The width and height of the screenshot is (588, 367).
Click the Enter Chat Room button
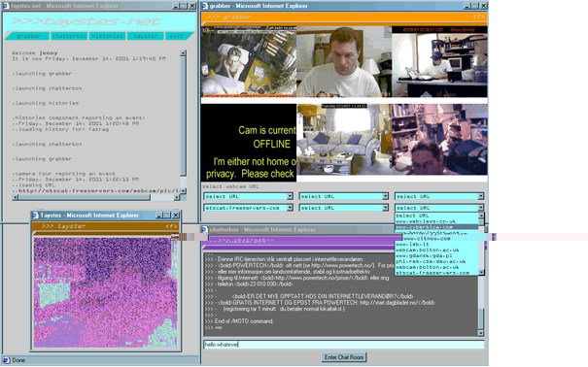coord(344,357)
